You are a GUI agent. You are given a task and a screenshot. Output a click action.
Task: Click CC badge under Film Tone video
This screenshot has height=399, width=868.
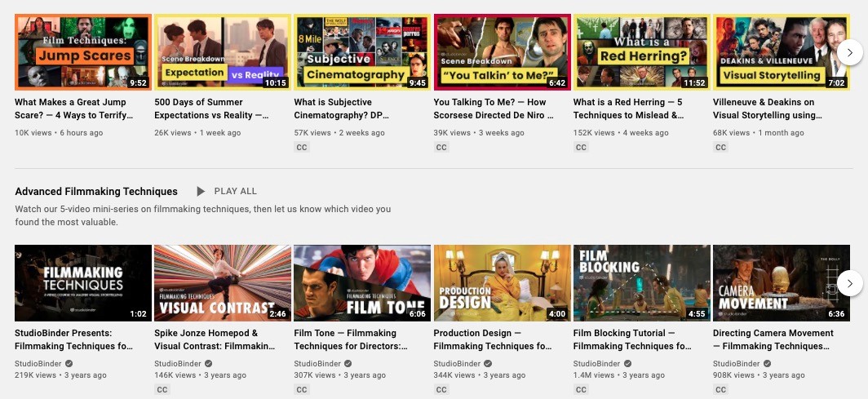tap(302, 389)
